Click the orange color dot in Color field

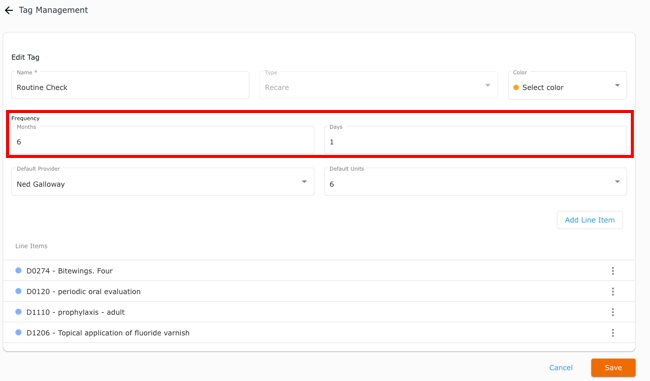[x=516, y=87]
